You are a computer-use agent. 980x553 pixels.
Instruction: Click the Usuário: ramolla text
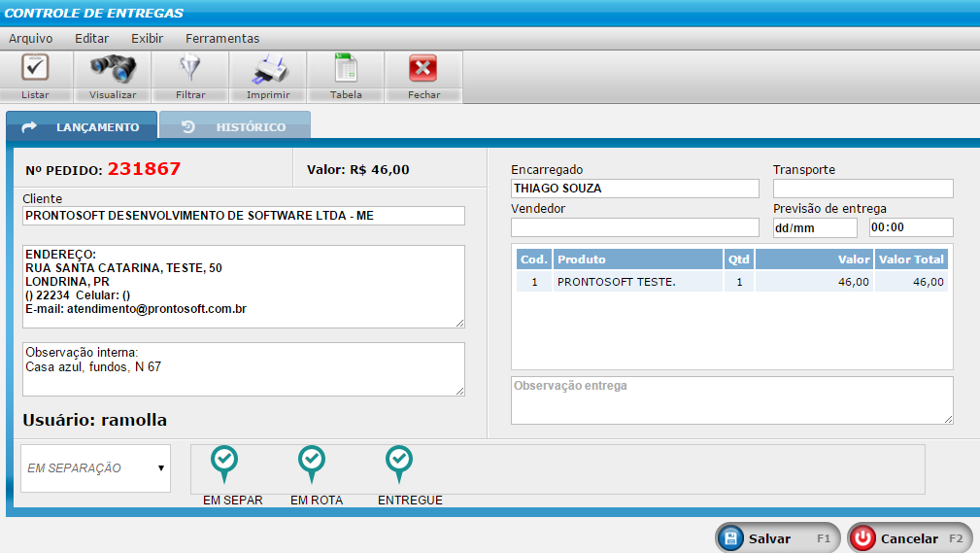click(95, 420)
